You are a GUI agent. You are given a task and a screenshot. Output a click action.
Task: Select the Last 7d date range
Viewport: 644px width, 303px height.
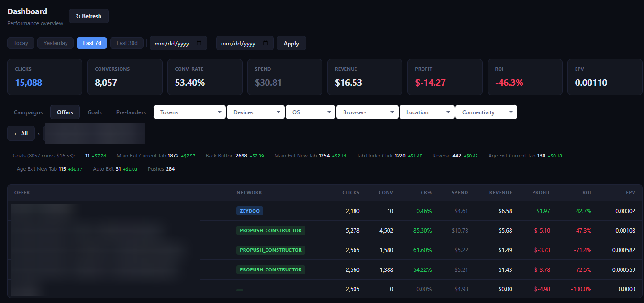92,43
